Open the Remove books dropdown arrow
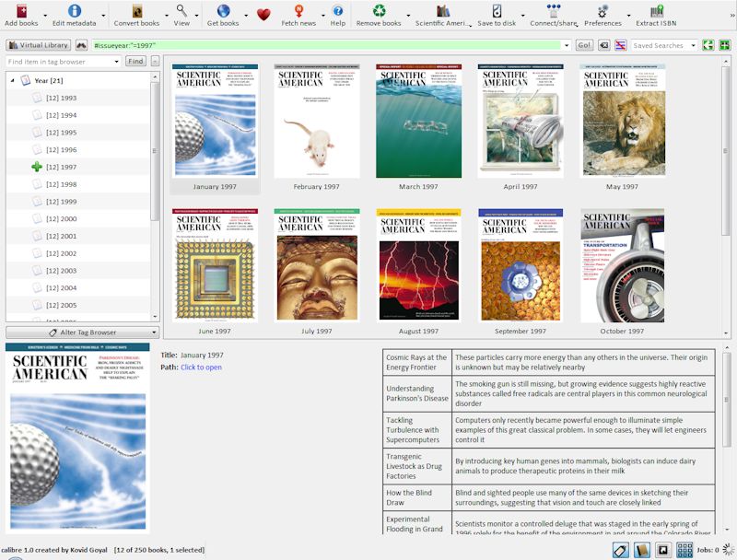 pos(408,16)
